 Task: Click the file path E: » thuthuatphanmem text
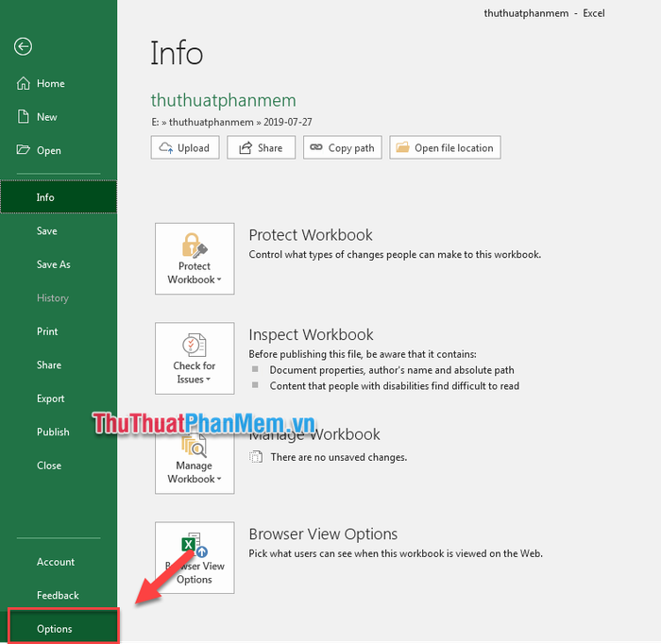(231, 122)
